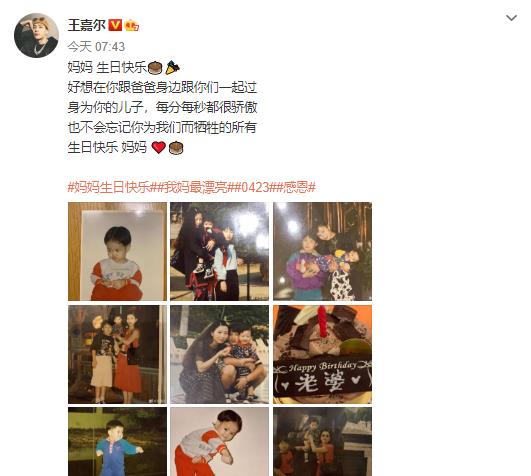This screenshot has height=476, width=531.
Task: Click the crown membership badge
Action: coord(132,25)
